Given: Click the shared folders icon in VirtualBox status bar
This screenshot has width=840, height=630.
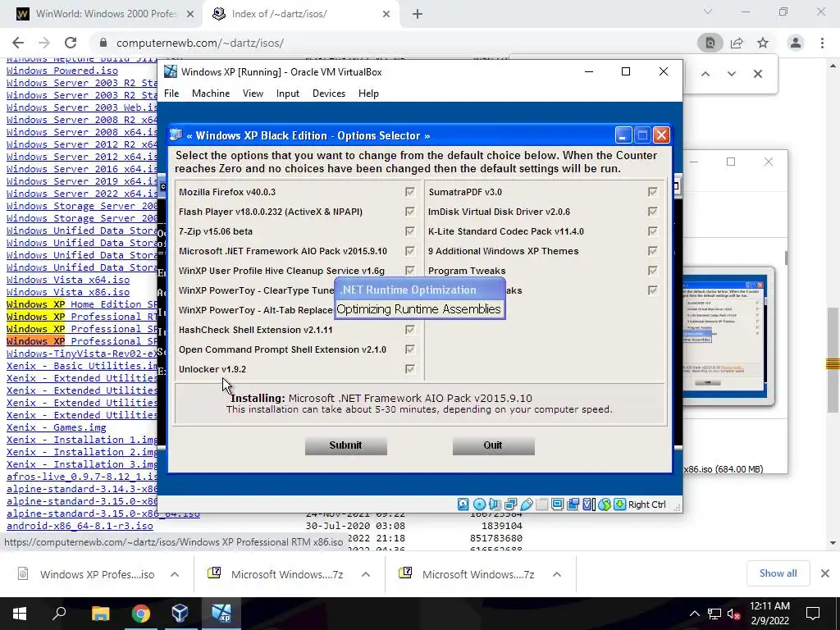Looking at the screenshot, I should tap(541, 504).
